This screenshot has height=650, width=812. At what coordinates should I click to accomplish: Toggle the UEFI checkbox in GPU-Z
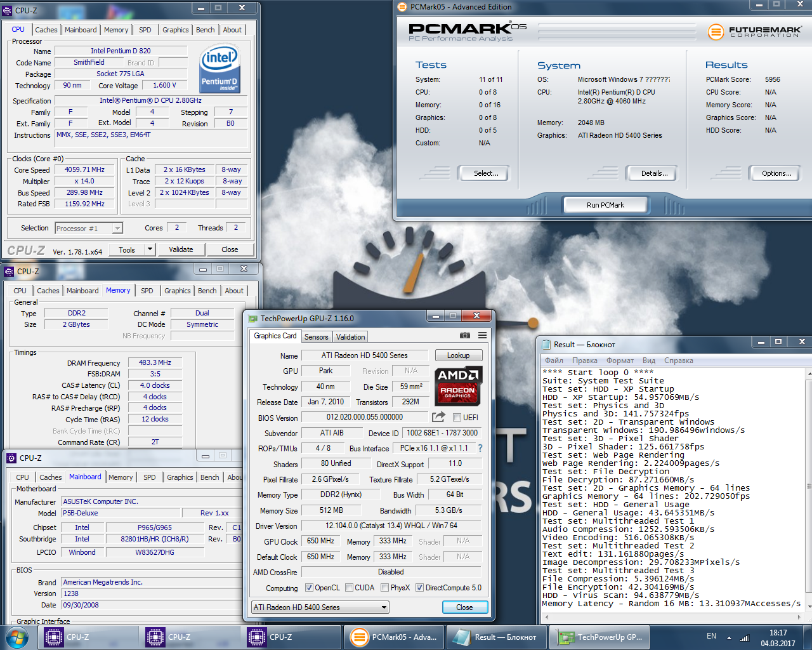tap(457, 417)
